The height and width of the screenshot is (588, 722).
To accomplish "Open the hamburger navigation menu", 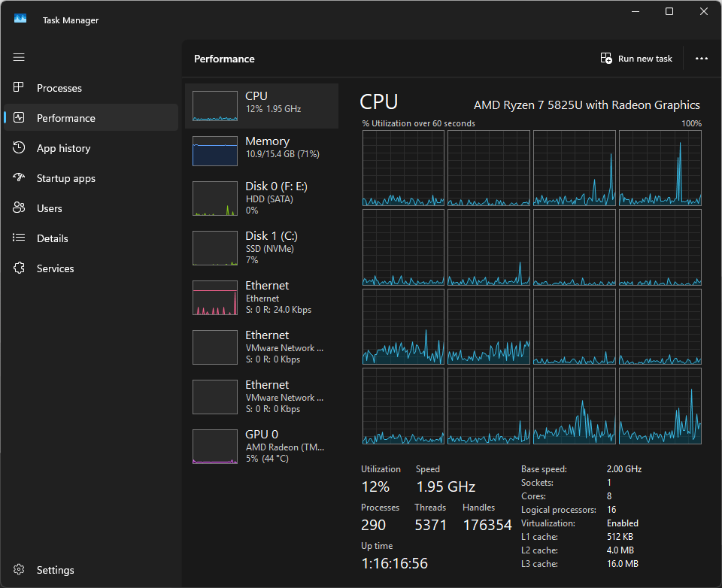I will point(19,57).
